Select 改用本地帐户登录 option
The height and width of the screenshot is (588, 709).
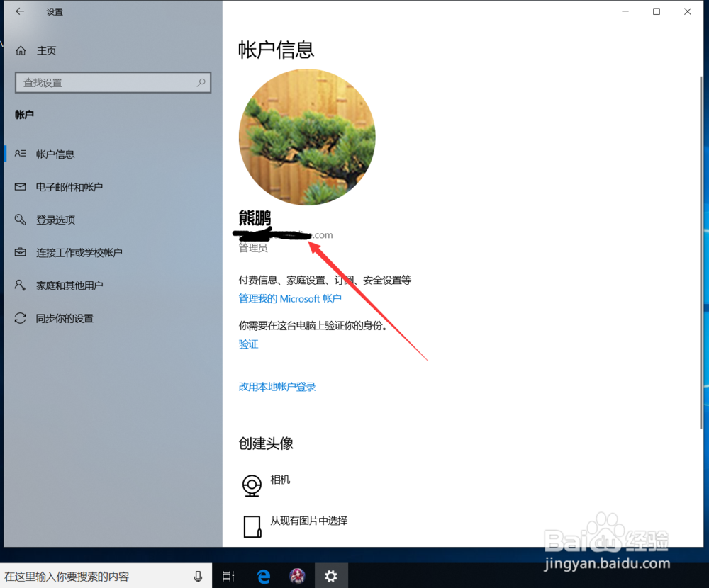(277, 386)
